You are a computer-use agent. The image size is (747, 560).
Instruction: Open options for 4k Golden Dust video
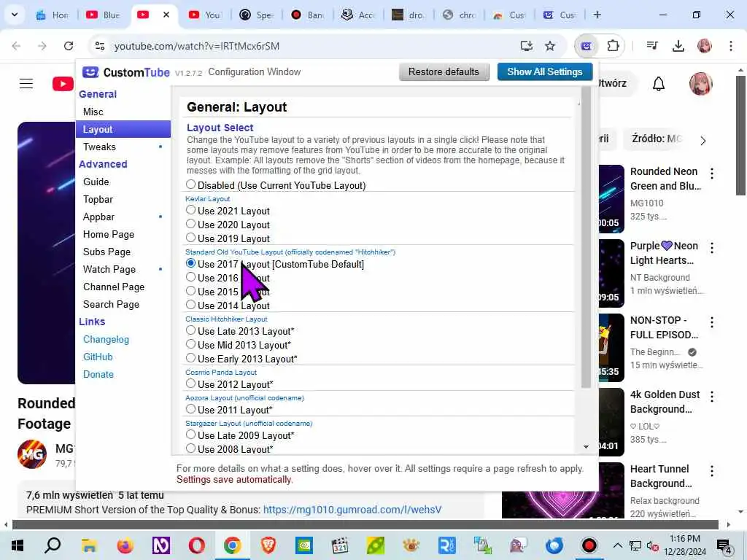712,396
